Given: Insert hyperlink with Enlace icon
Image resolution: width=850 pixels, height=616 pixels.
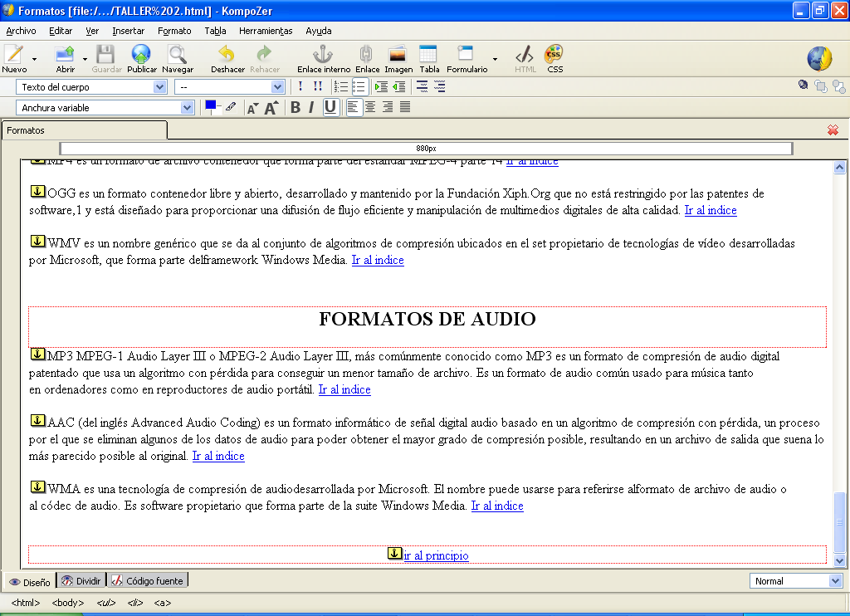Looking at the screenshot, I should (x=366, y=54).
